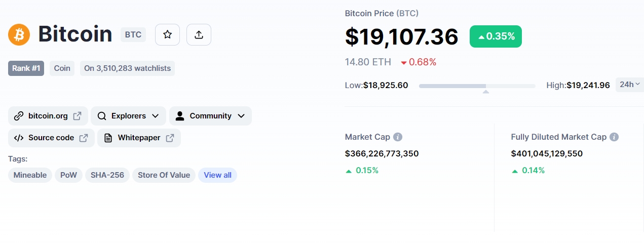Select the Store Of Value tag
The width and height of the screenshot is (644, 243).
tap(164, 175)
